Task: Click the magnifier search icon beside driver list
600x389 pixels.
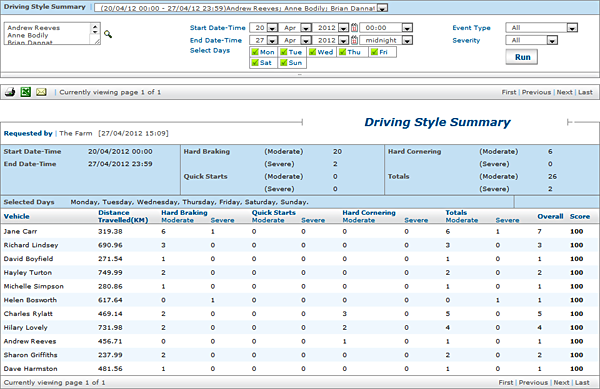Action: tap(108, 34)
